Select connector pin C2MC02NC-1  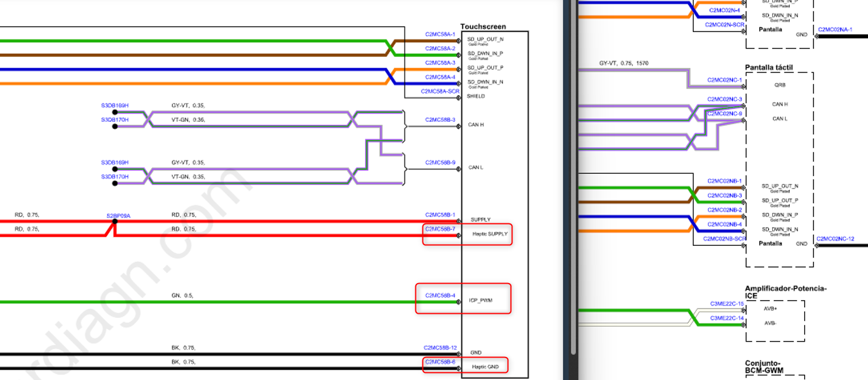725,79
